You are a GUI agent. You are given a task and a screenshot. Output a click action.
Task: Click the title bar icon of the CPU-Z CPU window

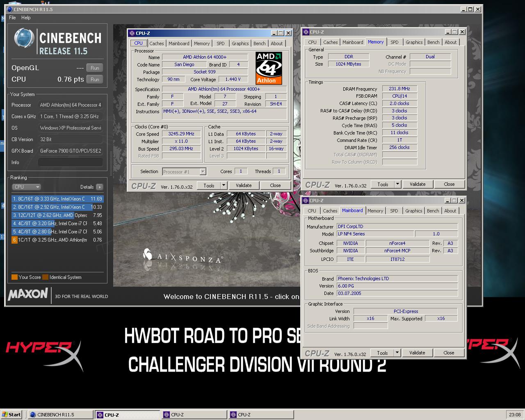coord(132,33)
